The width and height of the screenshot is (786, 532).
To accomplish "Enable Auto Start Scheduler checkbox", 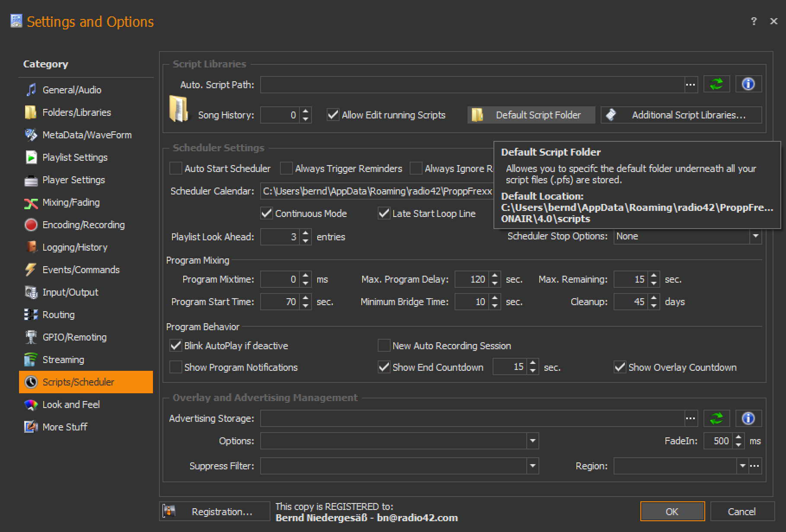I will point(176,169).
